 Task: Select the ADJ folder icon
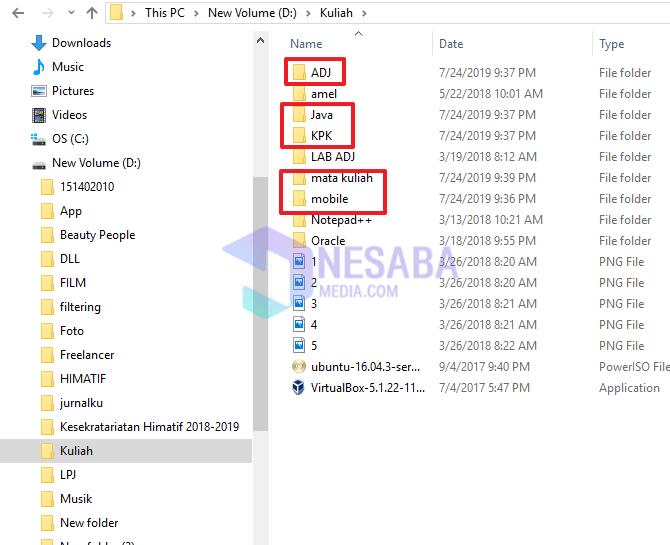(x=299, y=73)
